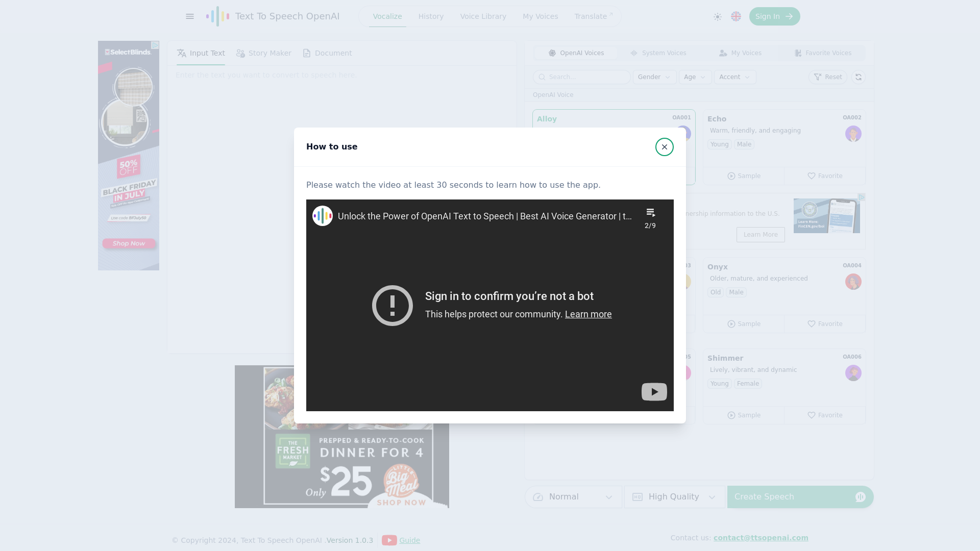
Task: Click into the text input area
Action: point(342,209)
